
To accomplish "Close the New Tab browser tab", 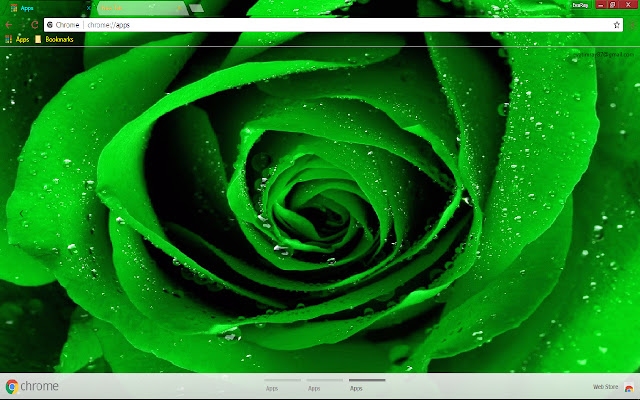I will point(179,8).
